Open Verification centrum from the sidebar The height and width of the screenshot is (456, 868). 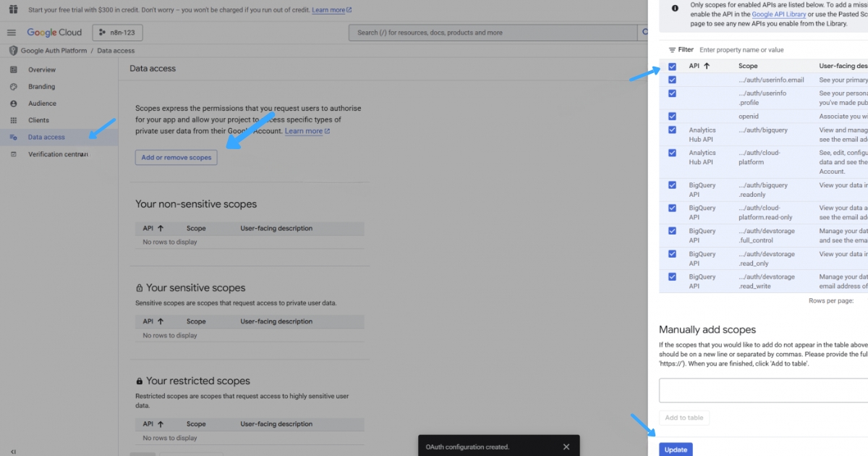pos(14,153)
